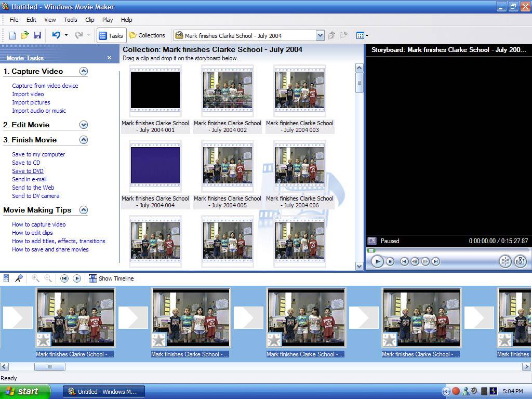The height and width of the screenshot is (399, 532).
Task: Click the Stop button in the monitor
Action: (390, 262)
